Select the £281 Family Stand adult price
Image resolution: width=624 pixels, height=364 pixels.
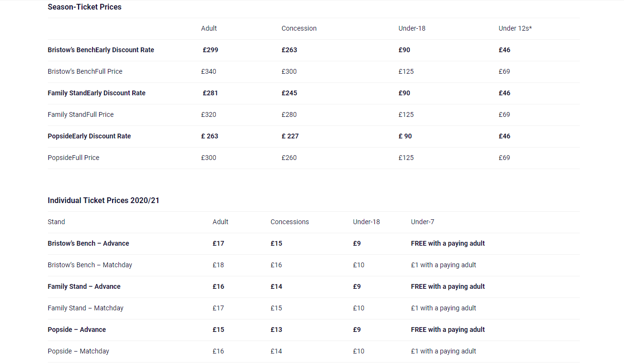click(x=210, y=93)
